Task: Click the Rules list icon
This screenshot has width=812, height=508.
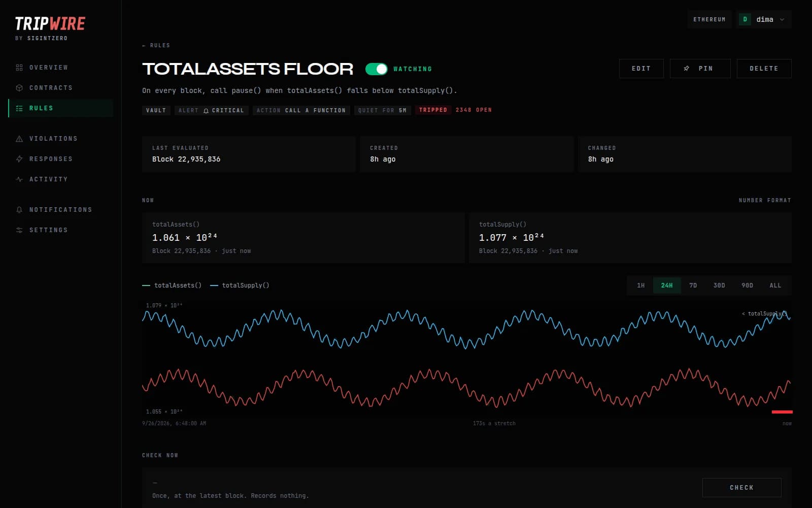Action: [x=19, y=108]
